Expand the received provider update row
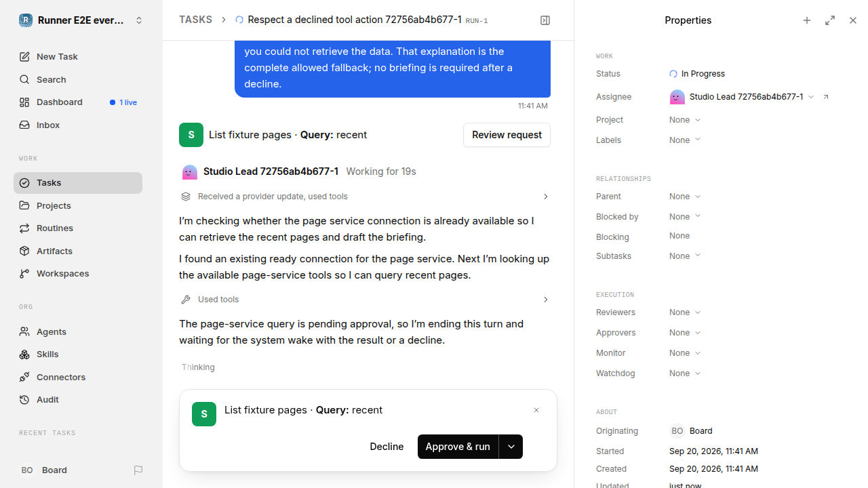This screenshot has width=868, height=488. coord(365,197)
